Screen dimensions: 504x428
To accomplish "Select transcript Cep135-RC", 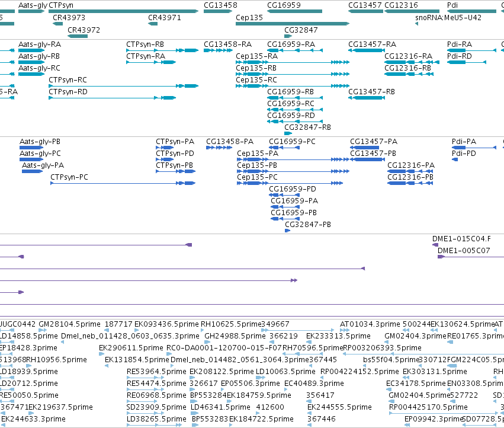I will [256, 80].
